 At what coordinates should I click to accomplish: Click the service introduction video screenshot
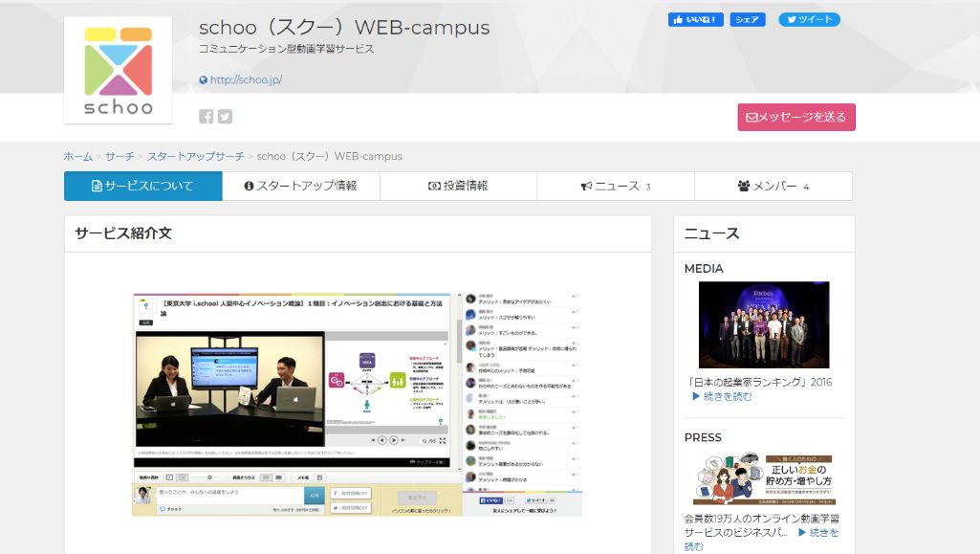(358, 405)
